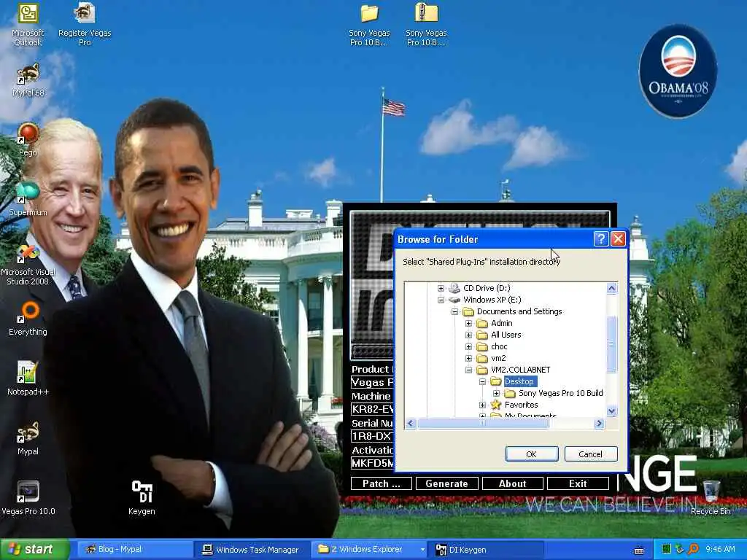
Task: Click the help question mark in Browse for Folder
Action: 601,238
